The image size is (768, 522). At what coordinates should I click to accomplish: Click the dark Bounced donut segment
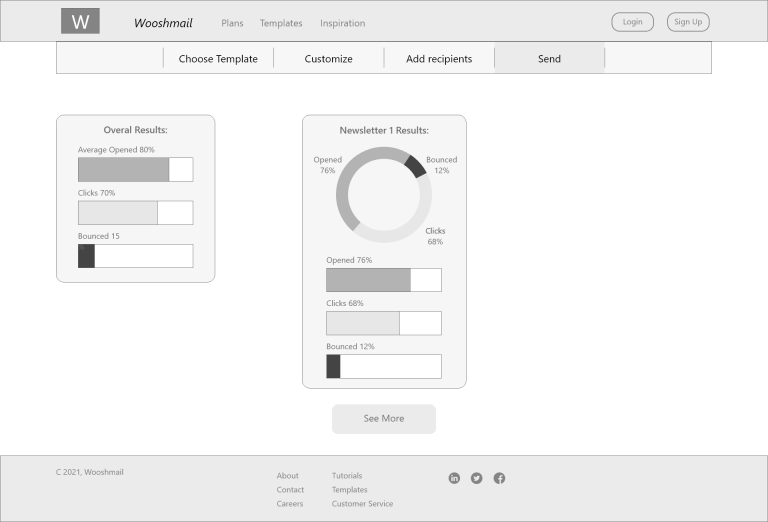(x=416, y=166)
